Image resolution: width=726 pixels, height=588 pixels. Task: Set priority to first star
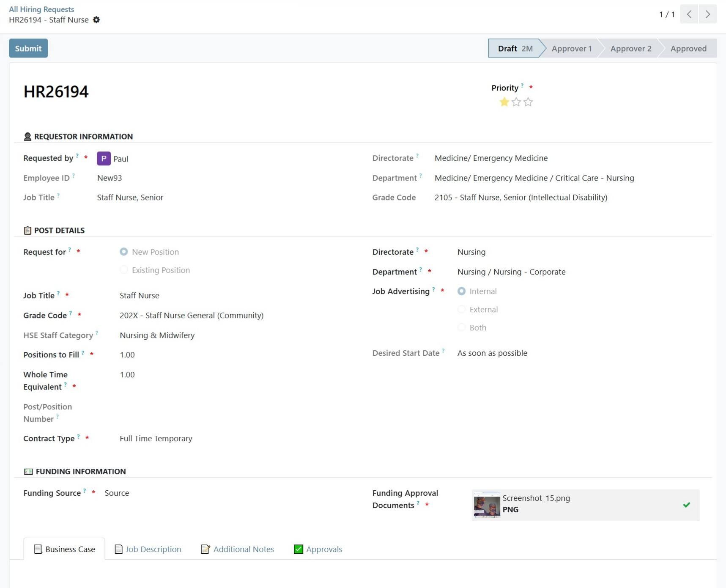pyautogui.click(x=504, y=102)
